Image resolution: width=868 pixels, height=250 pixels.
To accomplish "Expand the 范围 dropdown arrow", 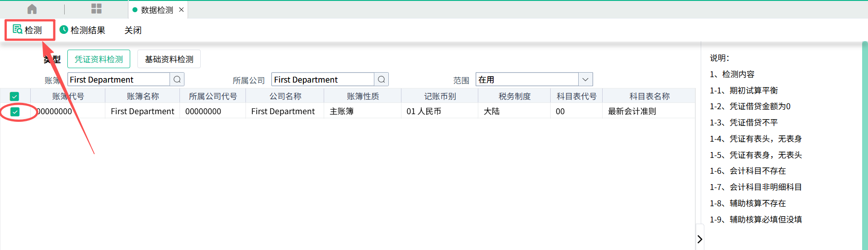I will 585,79.
